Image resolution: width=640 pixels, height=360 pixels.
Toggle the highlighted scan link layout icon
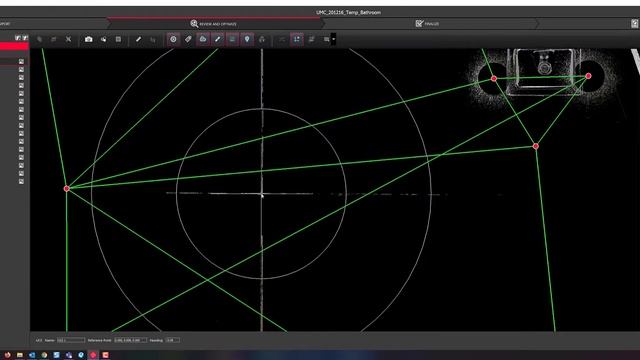296,39
